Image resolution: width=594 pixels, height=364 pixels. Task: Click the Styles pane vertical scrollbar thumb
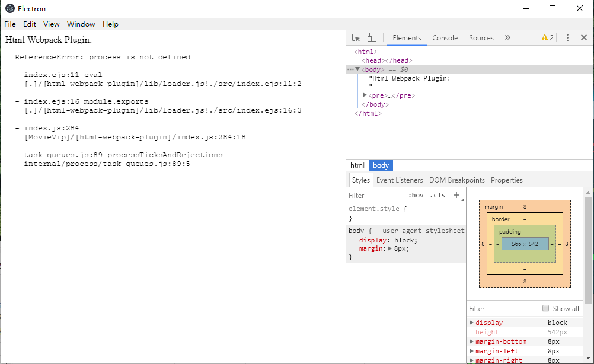(588, 250)
